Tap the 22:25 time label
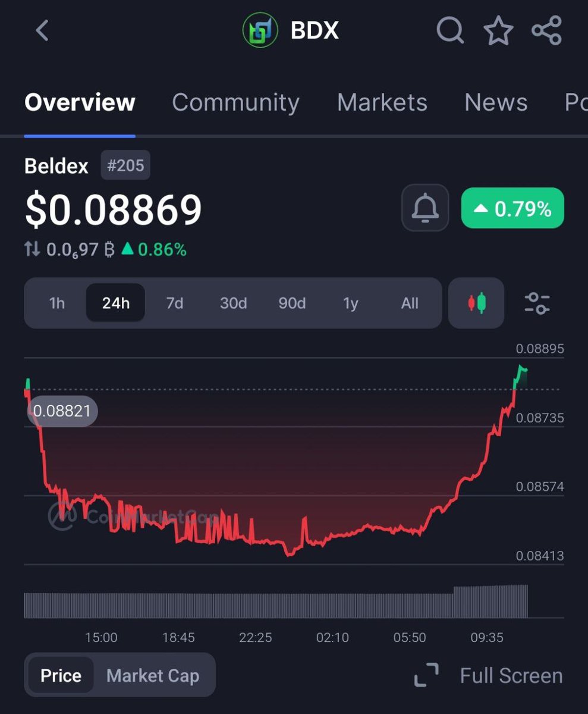Screen dimensions: 588x714 [x=256, y=637]
